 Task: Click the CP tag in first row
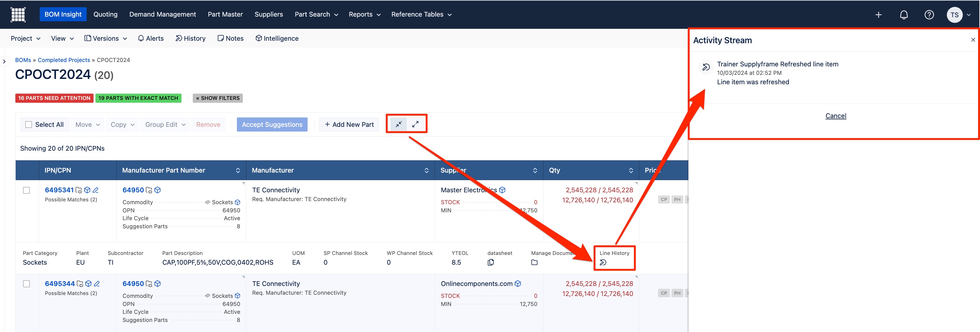click(663, 200)
